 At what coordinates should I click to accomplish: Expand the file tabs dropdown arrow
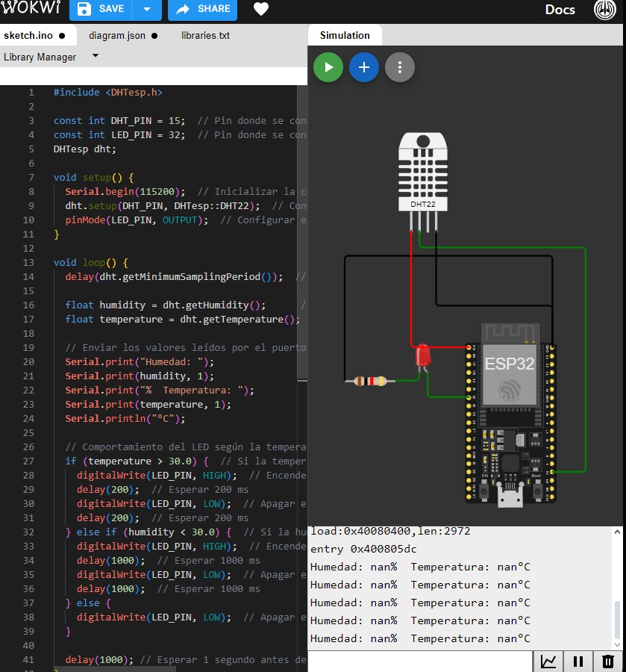(x=96, y=56)
